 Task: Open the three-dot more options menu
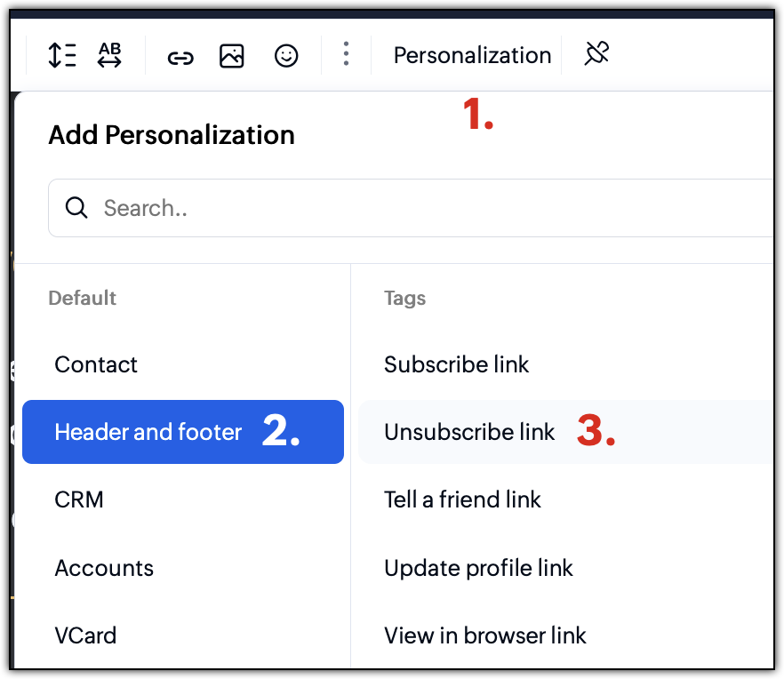point(346,53)
